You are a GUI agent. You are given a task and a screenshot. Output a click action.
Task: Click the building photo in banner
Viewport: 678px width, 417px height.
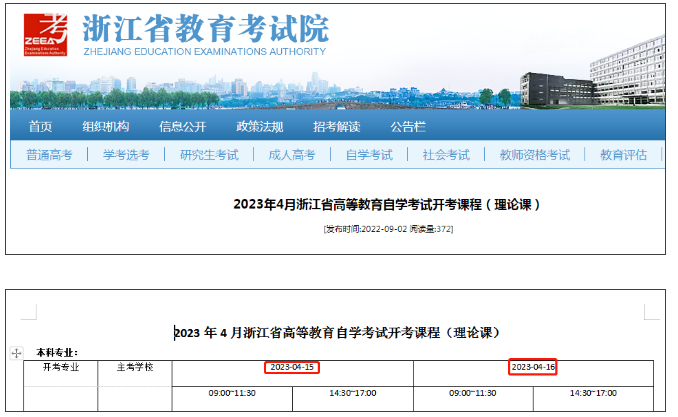592,74
